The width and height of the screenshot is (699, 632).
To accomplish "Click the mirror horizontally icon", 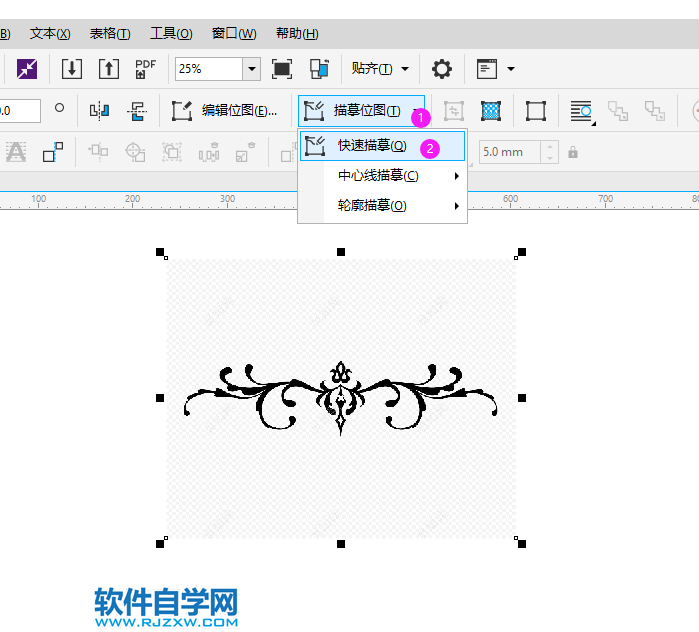I will (99, 111).
